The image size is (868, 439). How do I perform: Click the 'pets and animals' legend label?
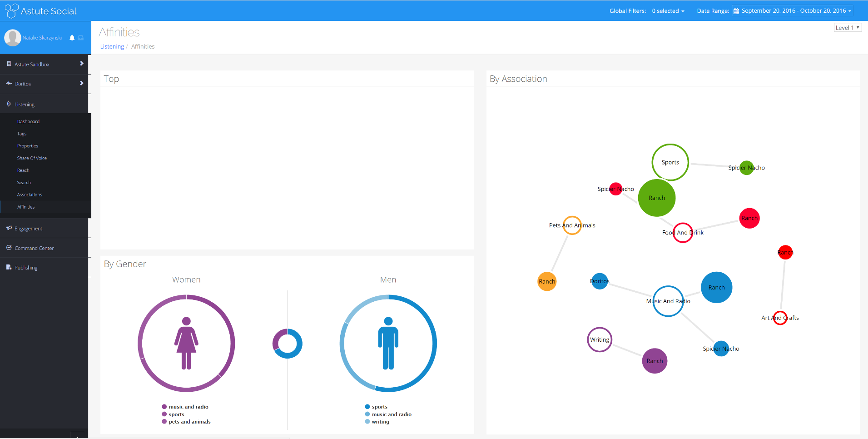click(190, 422)
